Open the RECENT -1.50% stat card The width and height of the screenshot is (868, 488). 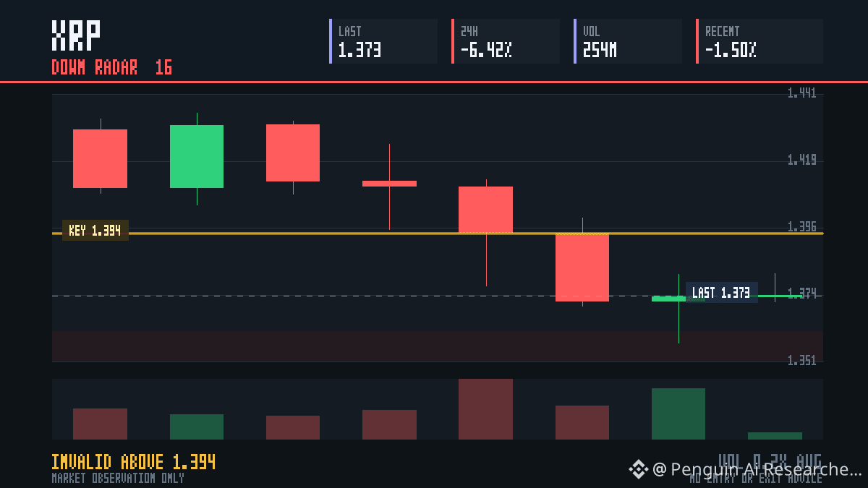(x=759, y=41)
